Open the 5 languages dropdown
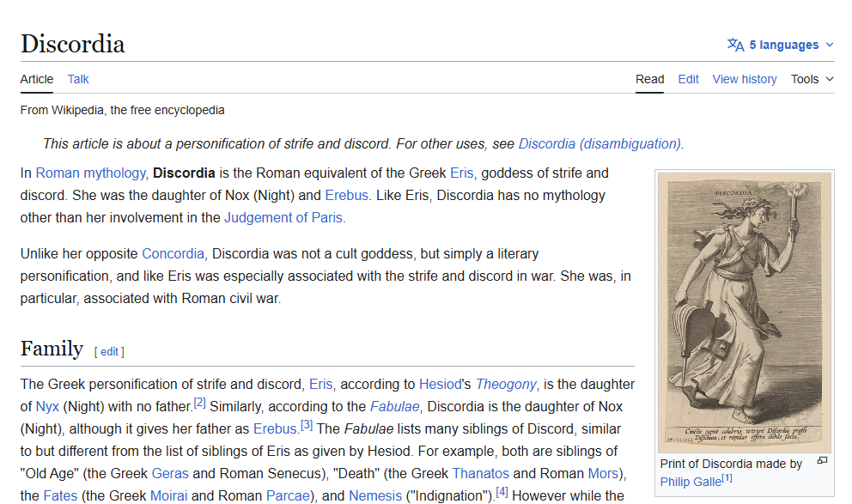 click(x=789, y=45)
